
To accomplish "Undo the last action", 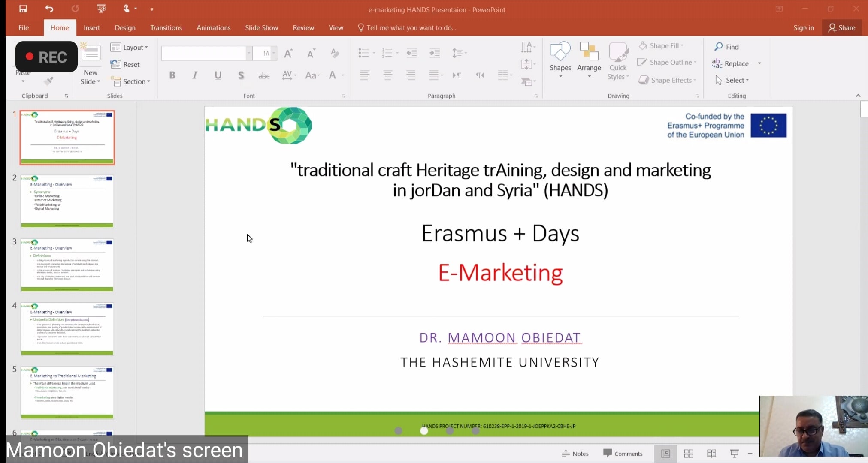I will (x=49, y=9).
